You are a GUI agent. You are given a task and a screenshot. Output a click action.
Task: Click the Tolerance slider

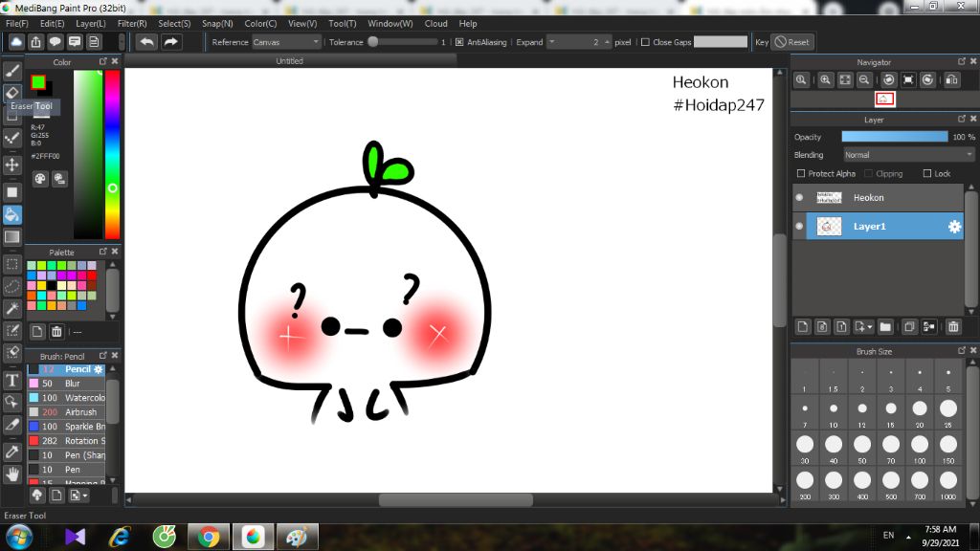click(x=403, y=42)
